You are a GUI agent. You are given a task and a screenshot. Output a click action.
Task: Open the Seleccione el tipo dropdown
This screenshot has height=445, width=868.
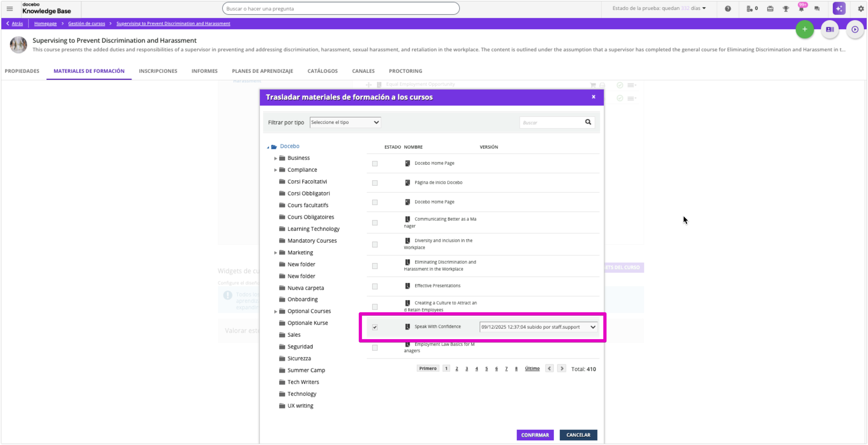(345, 122)
